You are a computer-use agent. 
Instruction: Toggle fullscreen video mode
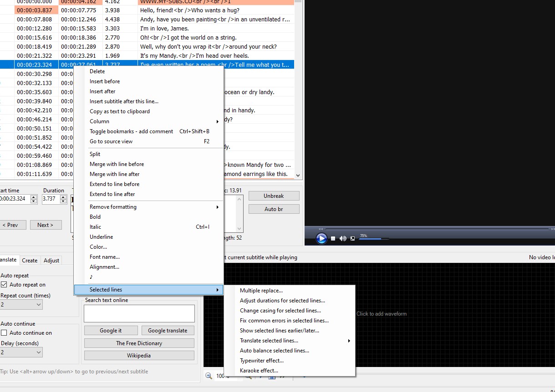[352, 238]
